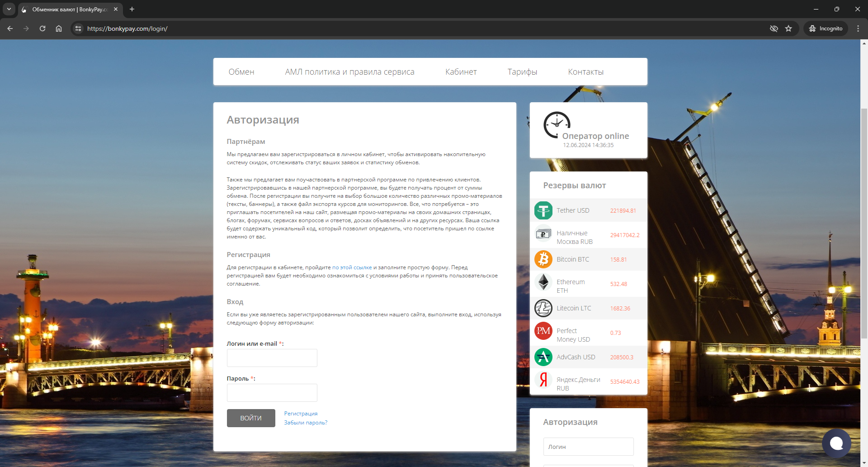Screen dimensions: 868x467
Task: Open the Chrome three-dot menu
Action: (858, 29)
